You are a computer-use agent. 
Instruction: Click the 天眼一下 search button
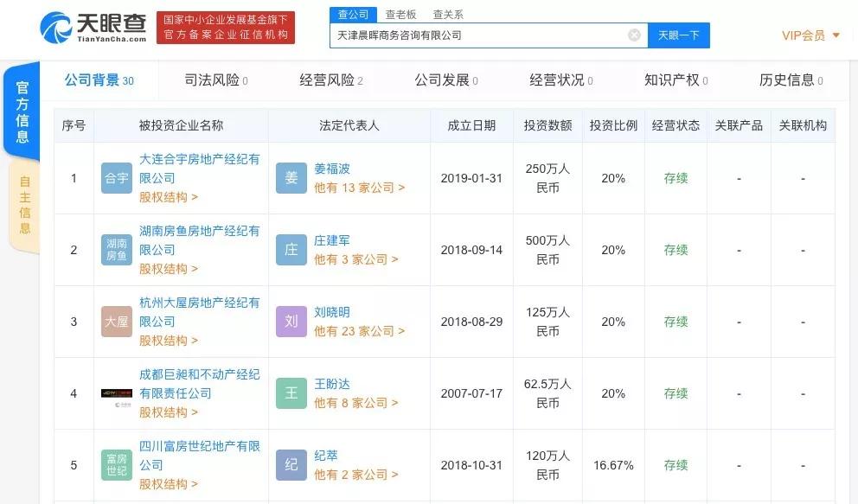click(678, 35)
